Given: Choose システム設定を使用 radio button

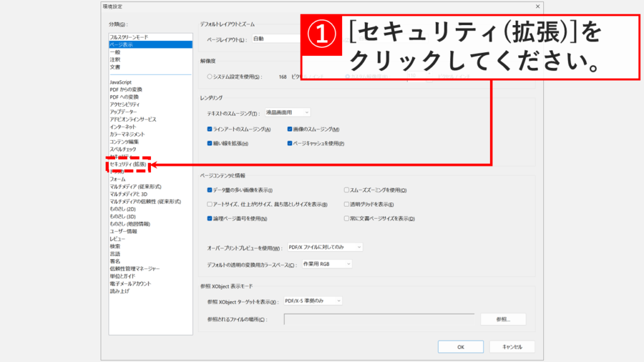Looking at the screenshot, I should [209, 77].
